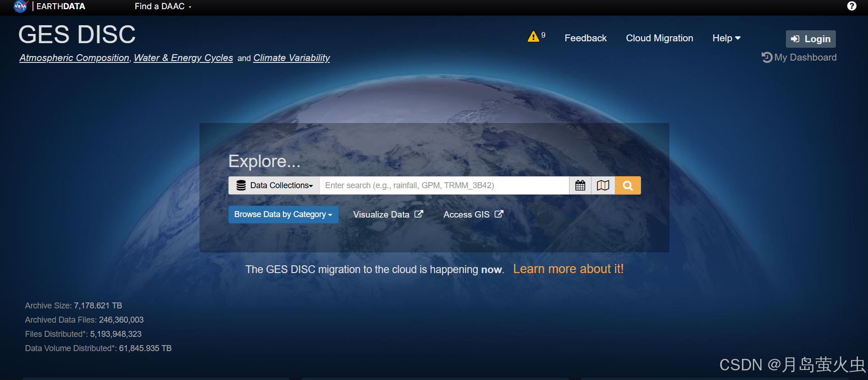Viewport: 868px width, 380px height.
Task: Click the external link icon beside Access GIS
Action: click(x=499, y=214)
